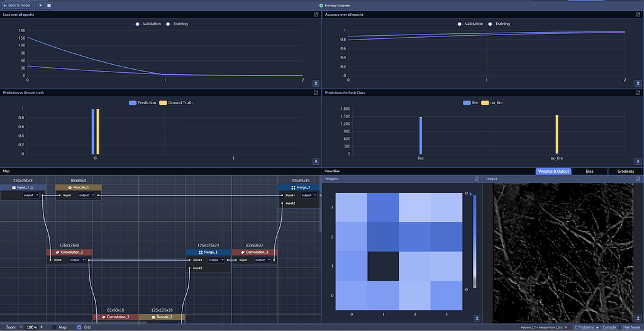
Task: Open the Hardware panel
Action: (633, 327)
